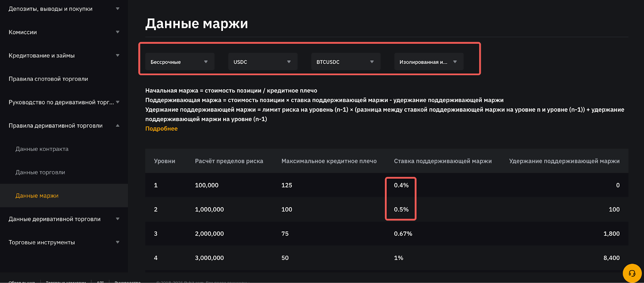Image resolution: width=644 pixels, height=283 pixels.
Task: Expand Данные деривативной торговли section
Action: 64,219
